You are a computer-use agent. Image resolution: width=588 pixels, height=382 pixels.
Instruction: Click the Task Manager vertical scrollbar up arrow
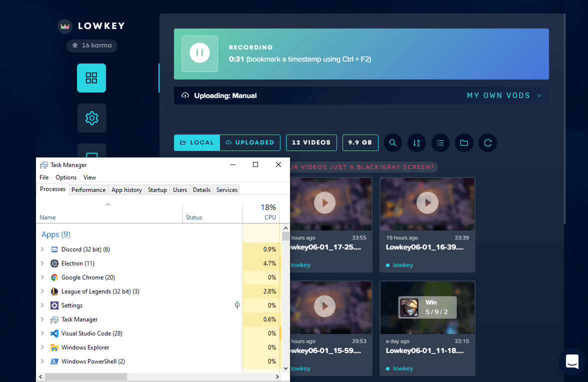[x=286, y=228]
